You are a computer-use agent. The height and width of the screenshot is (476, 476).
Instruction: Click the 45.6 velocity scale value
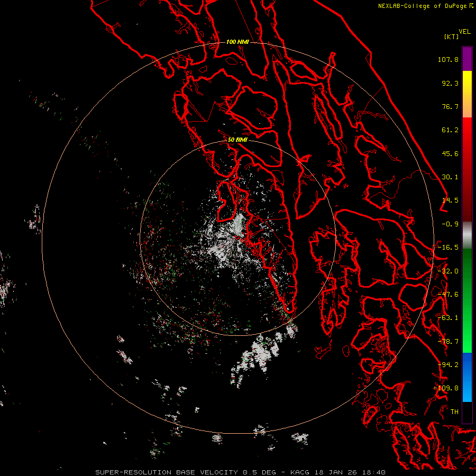coord(450,153)
